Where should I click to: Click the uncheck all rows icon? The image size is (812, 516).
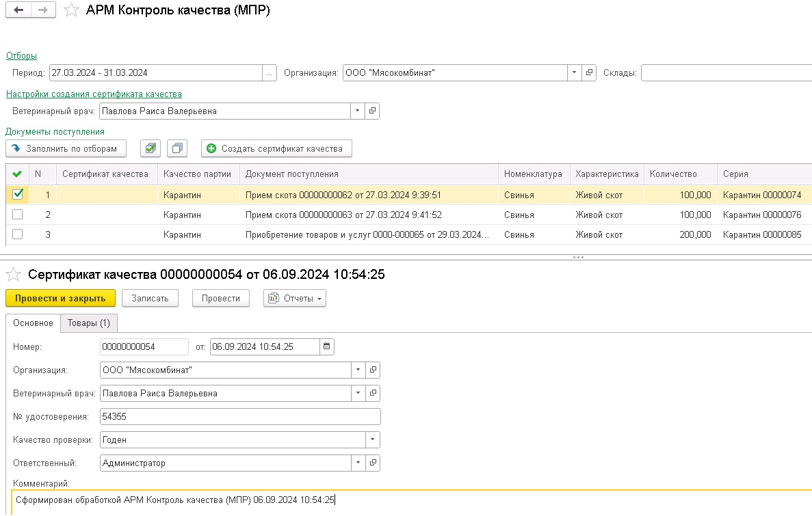[x=177, y=148]
